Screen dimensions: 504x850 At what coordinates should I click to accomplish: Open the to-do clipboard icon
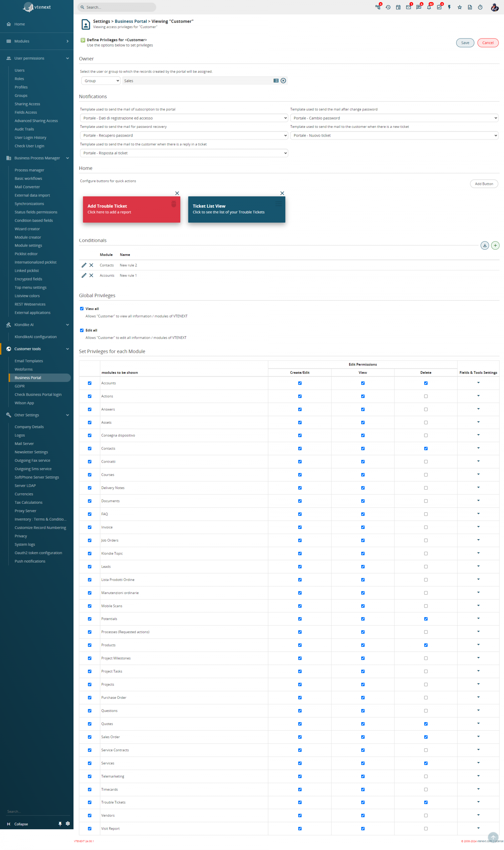coord(439,7)
